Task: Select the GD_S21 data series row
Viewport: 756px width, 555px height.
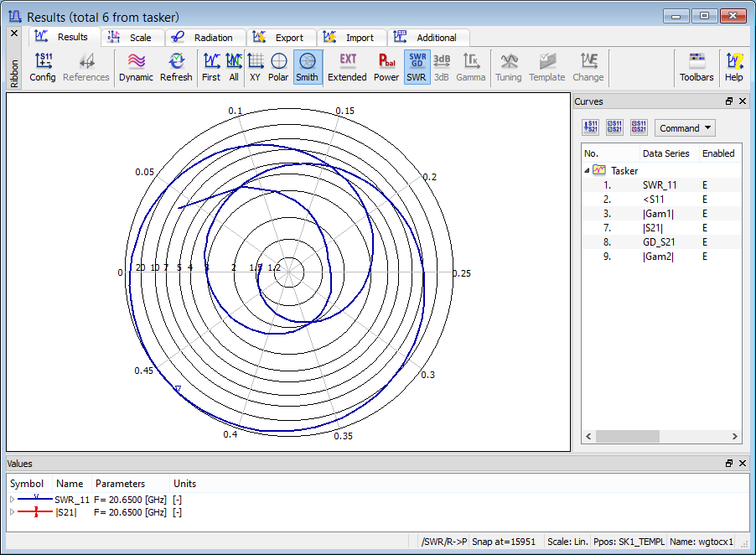Action: 659,242
